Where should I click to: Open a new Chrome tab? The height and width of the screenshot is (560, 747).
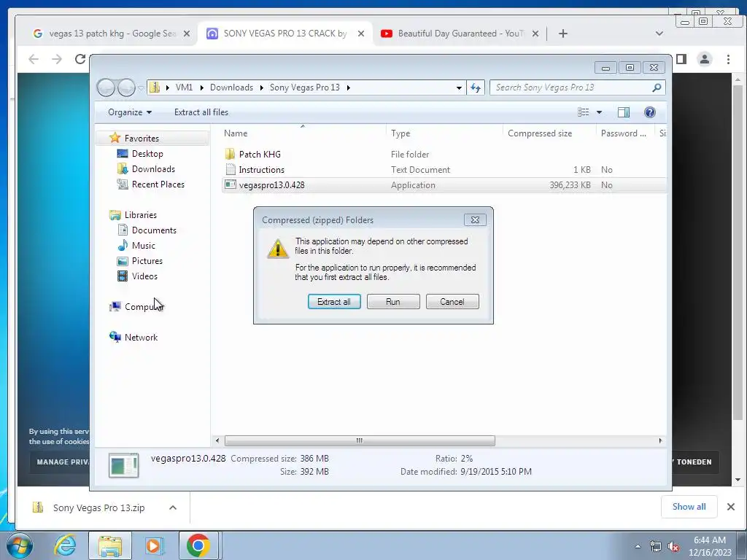click(x=562, y=34)
